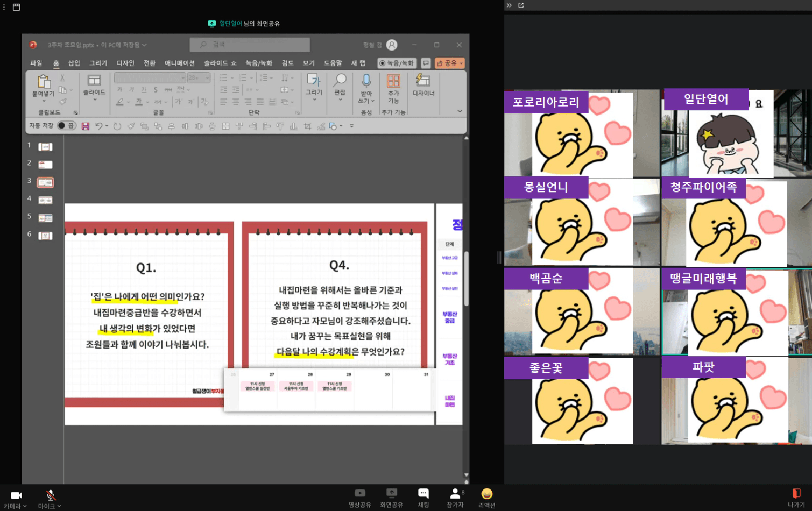Select slide 5 thumbnail in slide panel
812x511 pixels.
tap(45, 218)
